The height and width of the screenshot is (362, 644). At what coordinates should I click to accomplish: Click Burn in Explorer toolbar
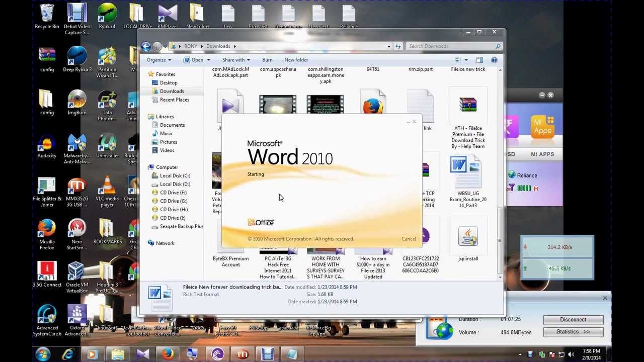pos(267,60)
